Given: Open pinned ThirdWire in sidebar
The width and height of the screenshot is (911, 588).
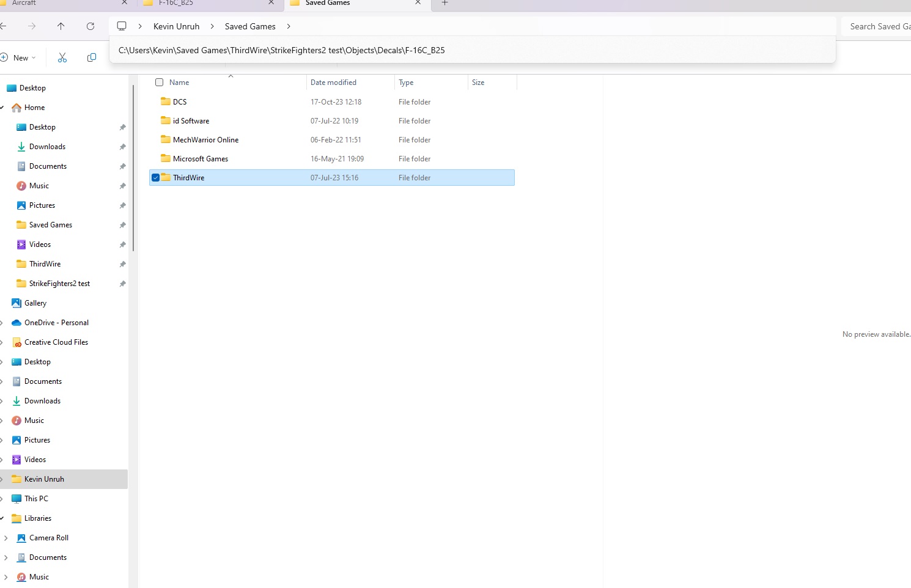Looking at the screenshot, I should coord(45,264).
